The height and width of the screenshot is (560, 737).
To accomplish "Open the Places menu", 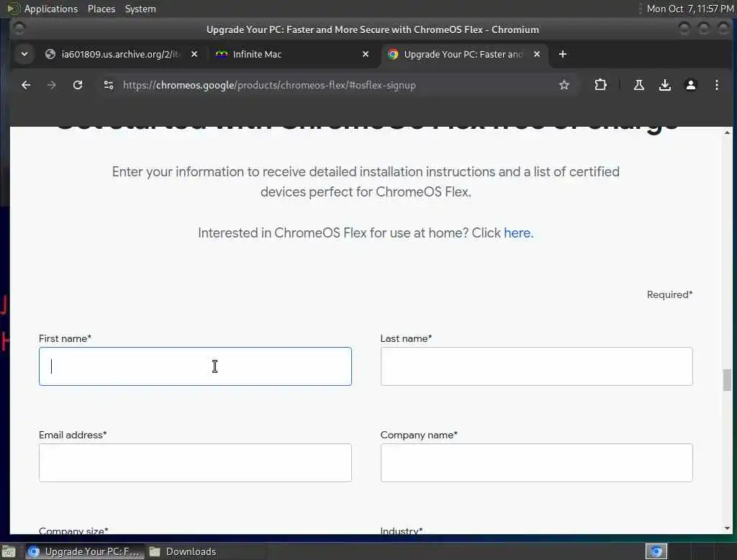I will click(101, 9).
